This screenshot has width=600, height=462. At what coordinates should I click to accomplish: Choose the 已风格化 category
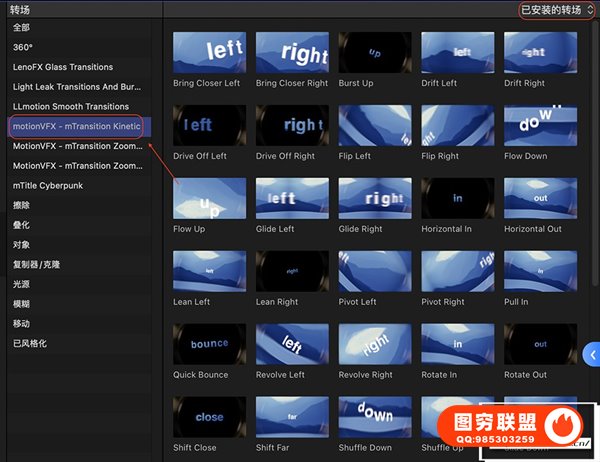30,343
